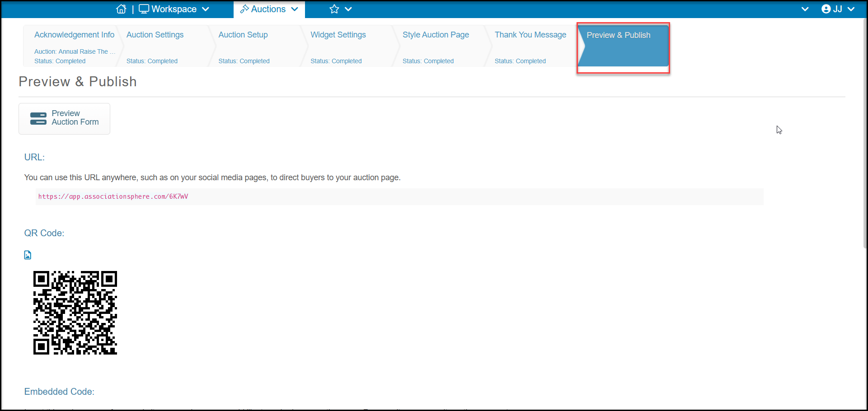Expand the Workspace dropdown chevron
Image resolution: width=868 pixels, height=411 pixels.
(x=206, y=9)
